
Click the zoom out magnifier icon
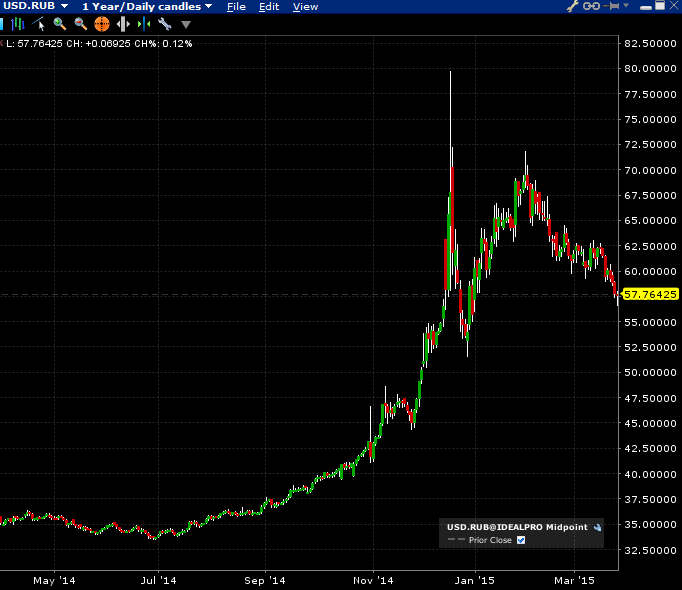click(x=80, y=24)
